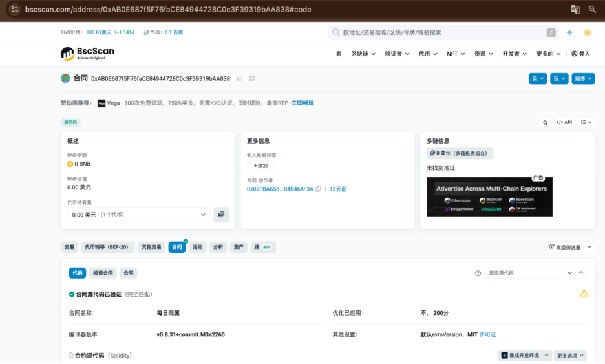Click the BscScan logo

pyautogui.click(x=87, y=54)
